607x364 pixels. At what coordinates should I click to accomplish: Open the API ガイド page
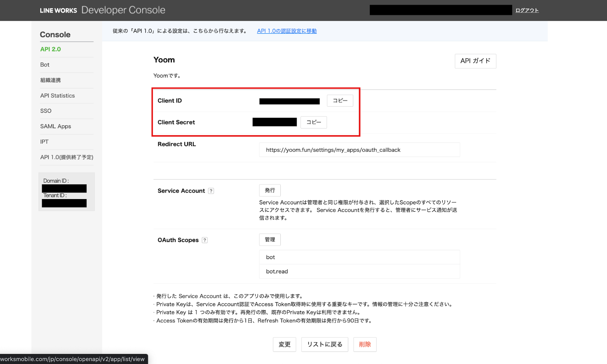point(475,61)
